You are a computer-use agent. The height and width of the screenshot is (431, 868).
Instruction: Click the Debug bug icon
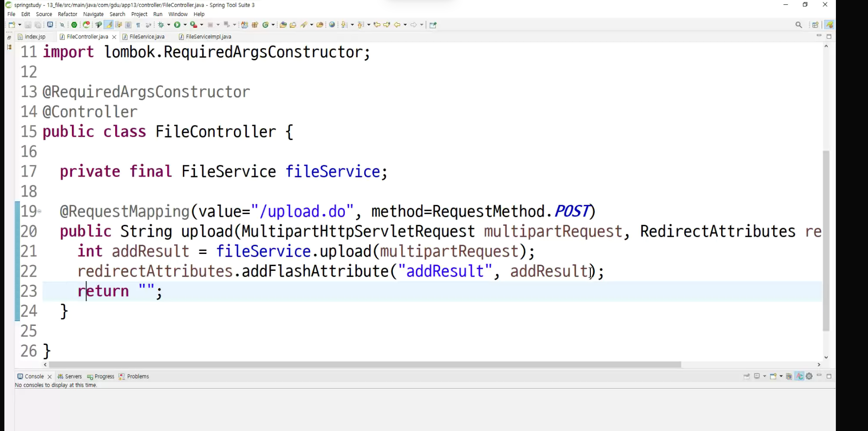click(161, 25)
